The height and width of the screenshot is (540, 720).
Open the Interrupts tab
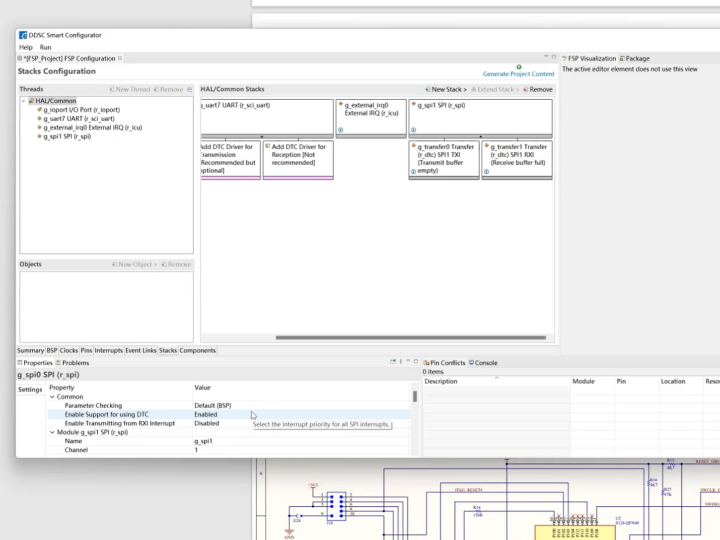point(108,351)
